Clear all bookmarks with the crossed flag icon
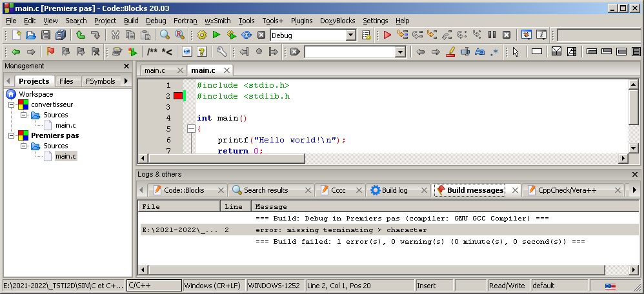644x294 pixels. (96, 52)
